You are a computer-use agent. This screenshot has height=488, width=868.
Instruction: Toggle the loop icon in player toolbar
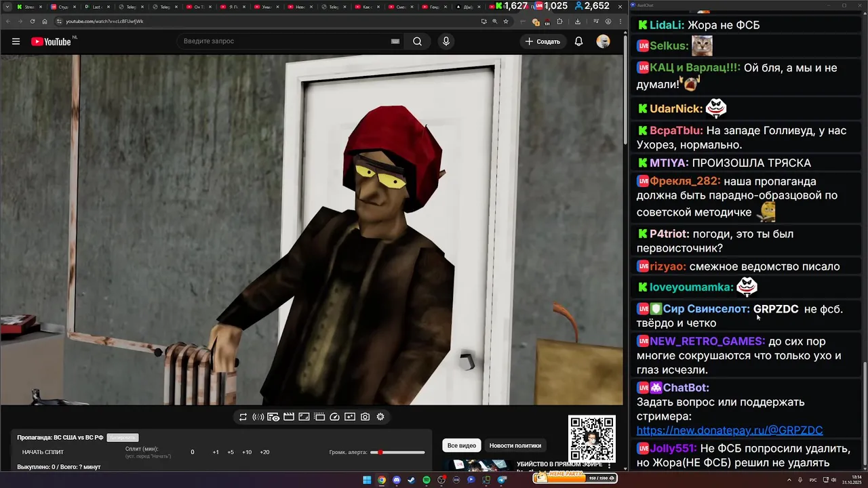(243, 417)
